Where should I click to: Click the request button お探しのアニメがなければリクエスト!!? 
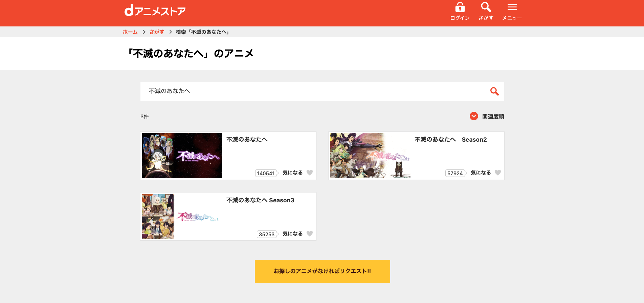click(322, 271)
